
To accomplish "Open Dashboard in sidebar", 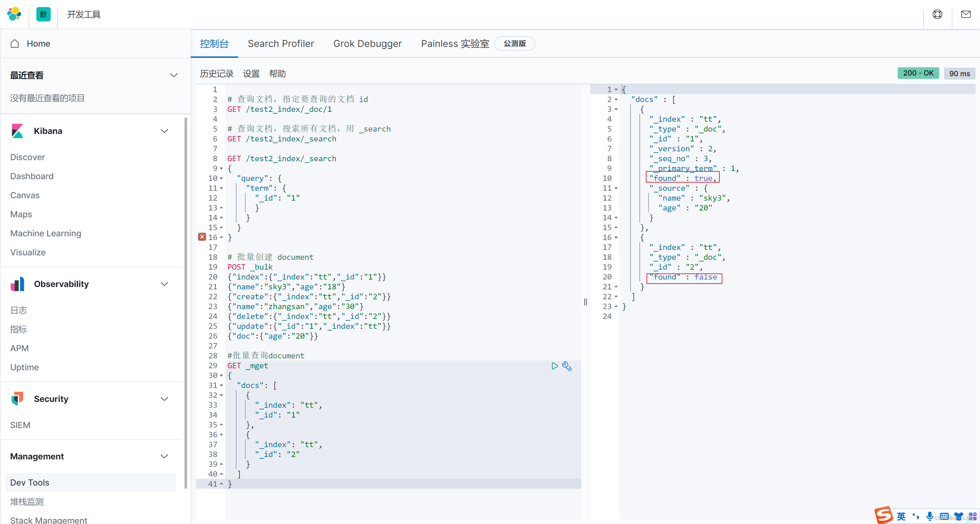I will click(32, 176).
